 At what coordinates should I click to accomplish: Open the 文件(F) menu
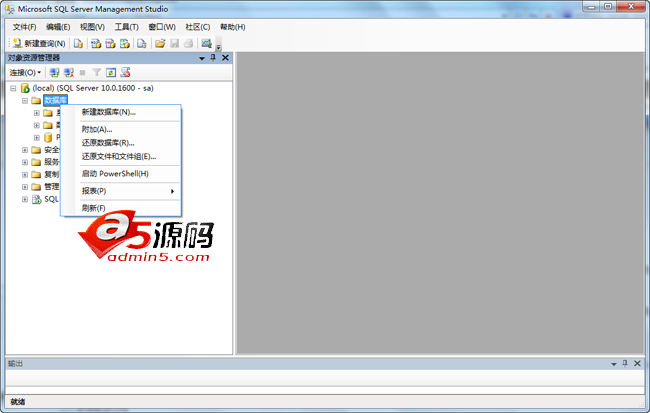click(x=24, y=27)
